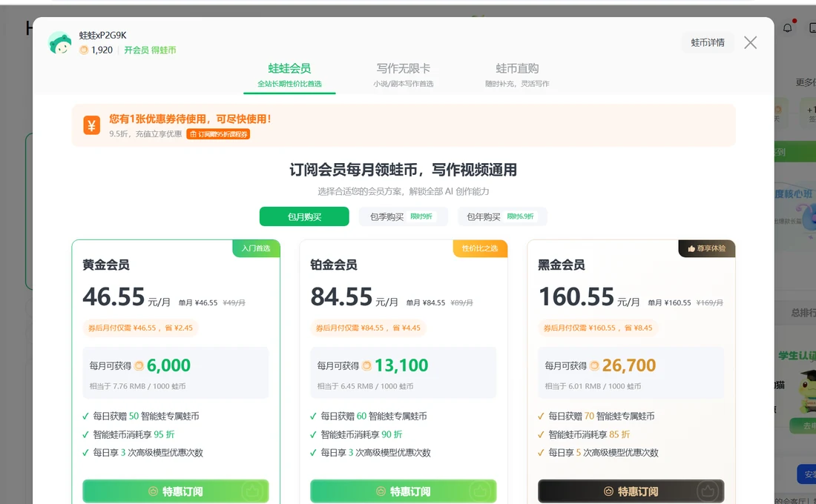Subscribe to 铂金会员 via 特惠订阅
The height and width of the screenshot is (504, 816).
404,491
